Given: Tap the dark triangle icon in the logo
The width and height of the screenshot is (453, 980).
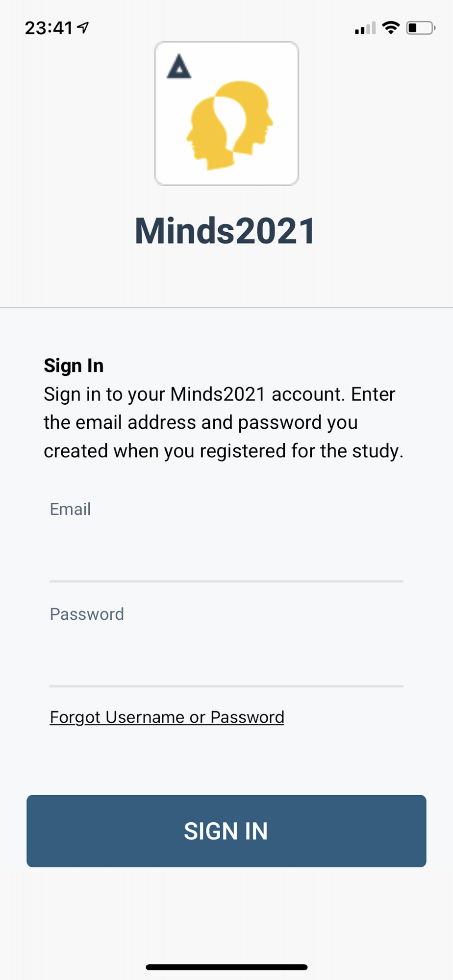Looking at the screenshot, I should [179, 67].
